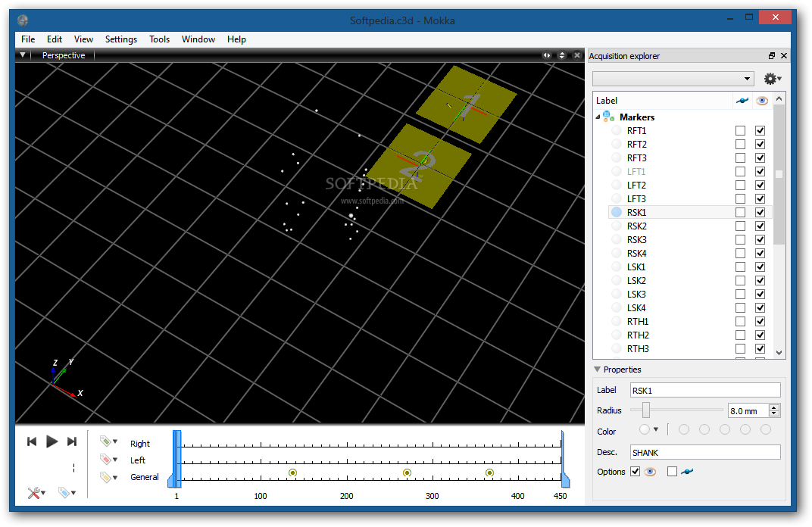Click the RFT1 marker color circle
This screenshot has width=812, height=527.
617,130
